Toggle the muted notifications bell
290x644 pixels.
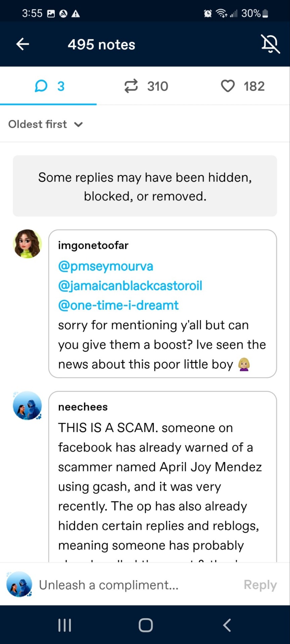[270, 44]
